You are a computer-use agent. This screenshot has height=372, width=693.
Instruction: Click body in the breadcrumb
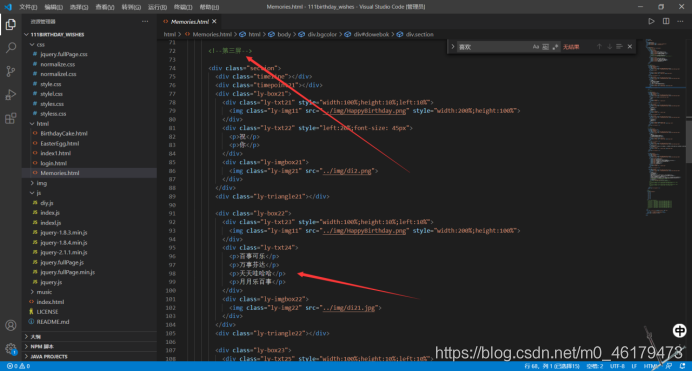(284, 34)
